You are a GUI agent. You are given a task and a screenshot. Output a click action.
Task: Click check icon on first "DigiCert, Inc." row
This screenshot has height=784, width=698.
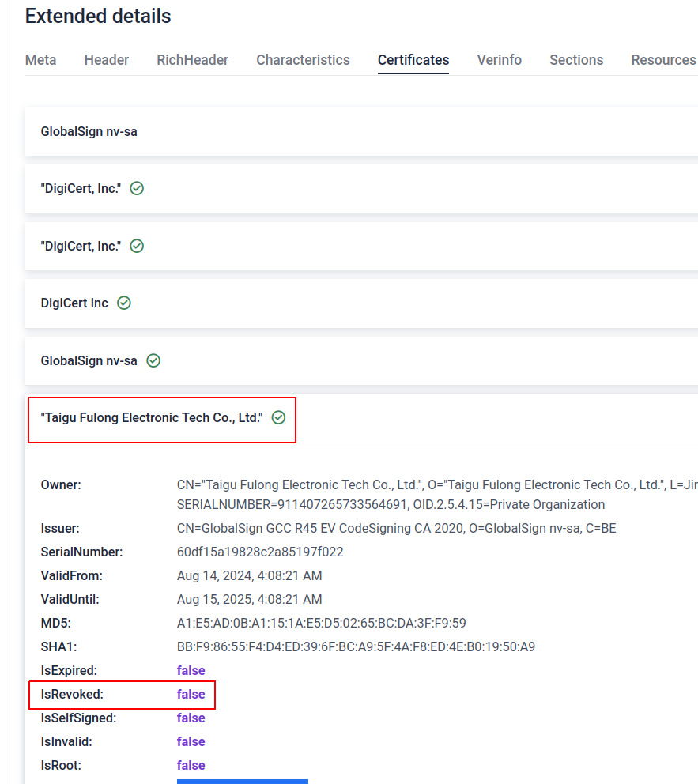coord(137,189)
